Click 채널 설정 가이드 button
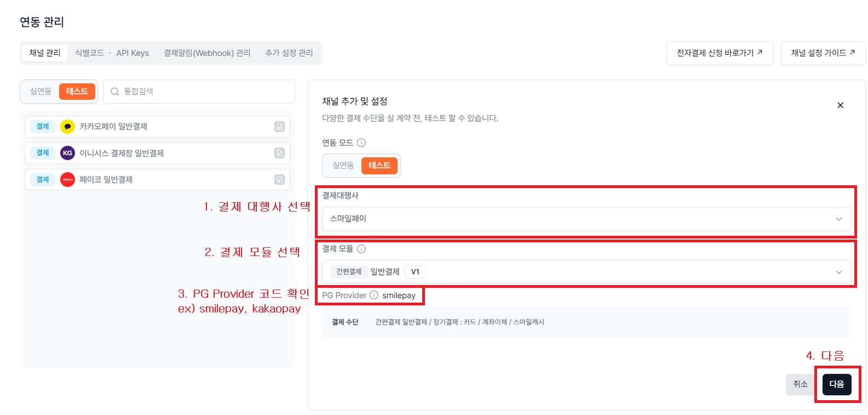This screenshot has height=415, width=868. 824,53
